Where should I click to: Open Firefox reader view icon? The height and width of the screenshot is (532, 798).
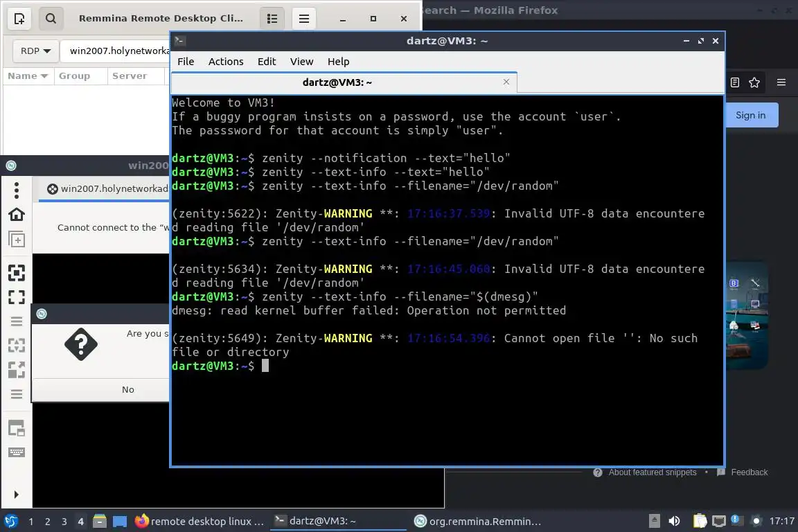pyautogui.click(x=735, y=82)
